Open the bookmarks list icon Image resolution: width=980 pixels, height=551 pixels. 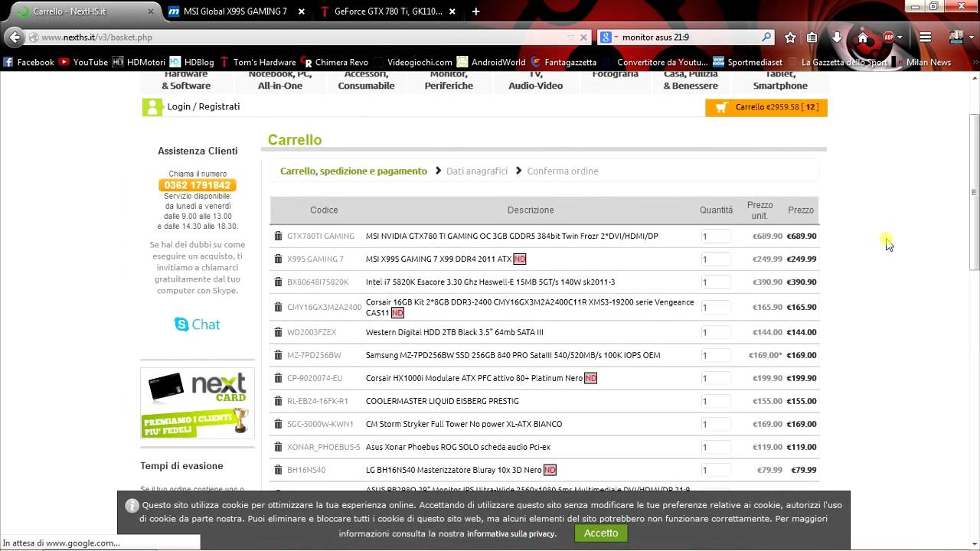point(812,37)
